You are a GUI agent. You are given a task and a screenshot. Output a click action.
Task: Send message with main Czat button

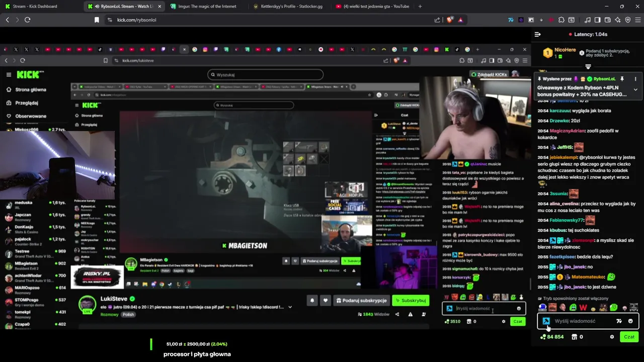pos(629,337)
